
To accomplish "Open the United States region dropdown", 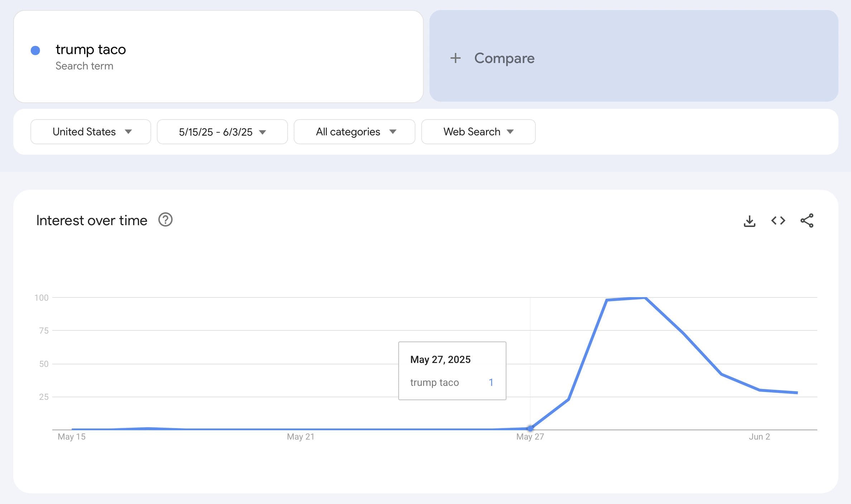I will 91,132.
